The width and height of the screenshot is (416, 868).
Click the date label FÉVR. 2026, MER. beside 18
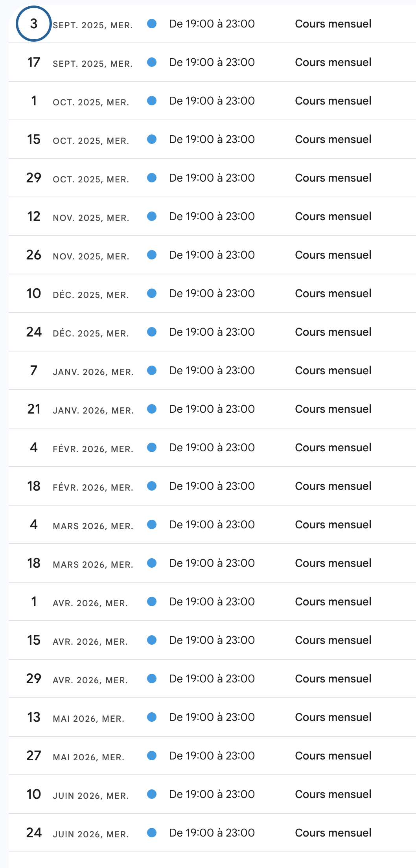[93, 487]
